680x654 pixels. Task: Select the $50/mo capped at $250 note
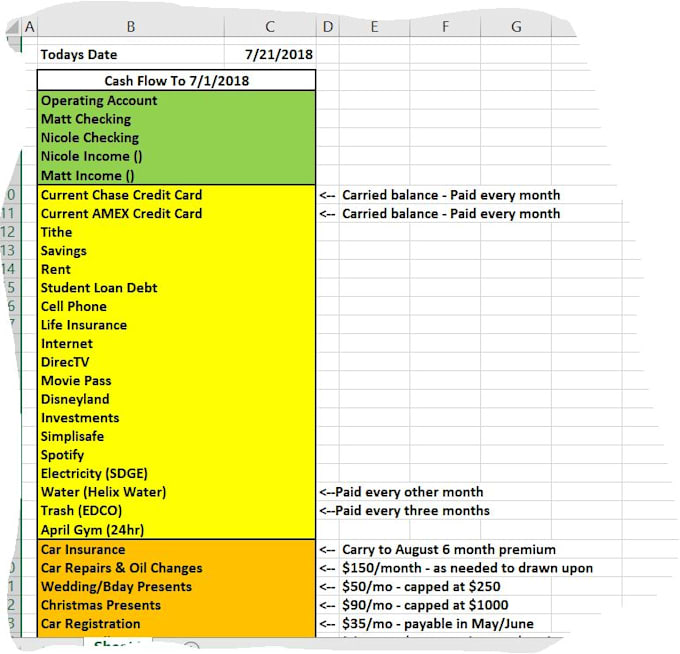coord(421,586)
